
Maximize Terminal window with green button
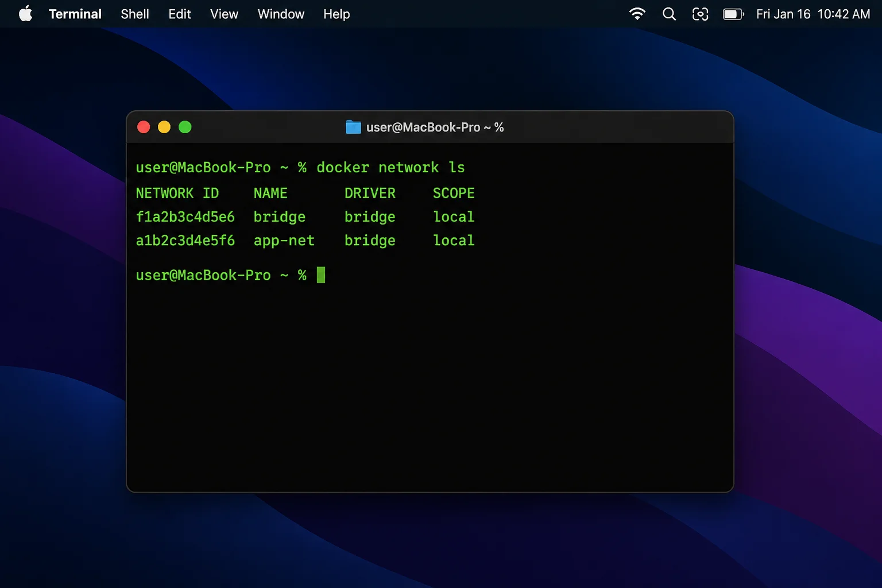point(185,127)
